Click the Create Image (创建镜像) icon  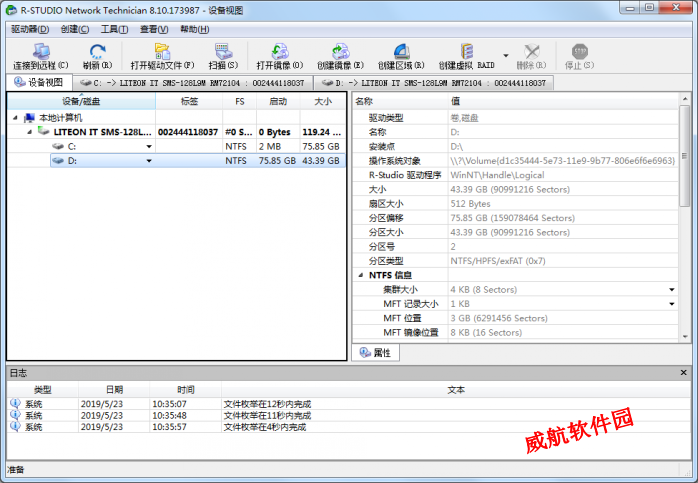(x=340, y=52)
